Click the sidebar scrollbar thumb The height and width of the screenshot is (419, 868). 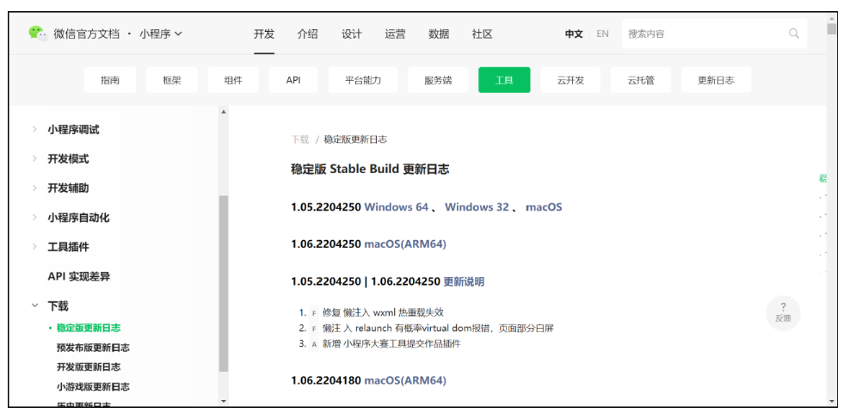(x=224, y=283)
